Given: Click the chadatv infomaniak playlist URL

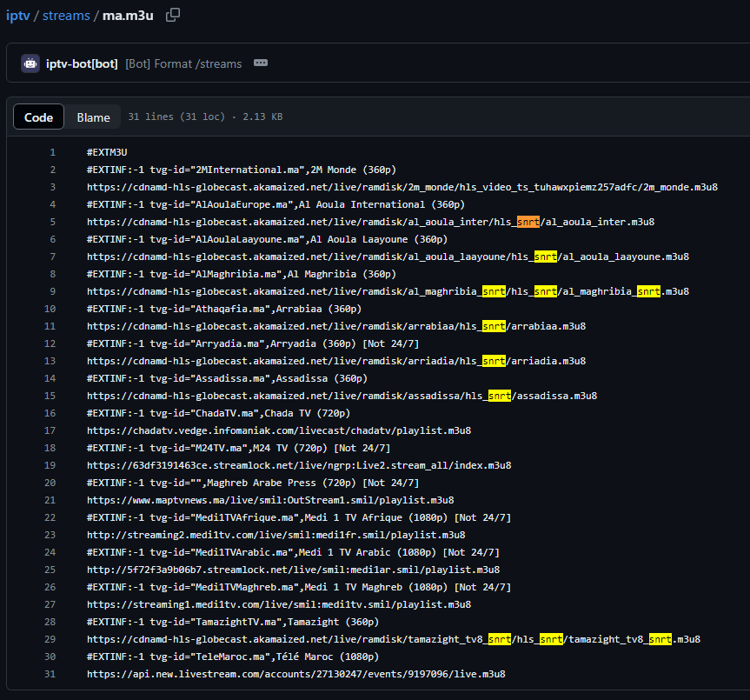Looking at the screenshot, I should (279, 430).
